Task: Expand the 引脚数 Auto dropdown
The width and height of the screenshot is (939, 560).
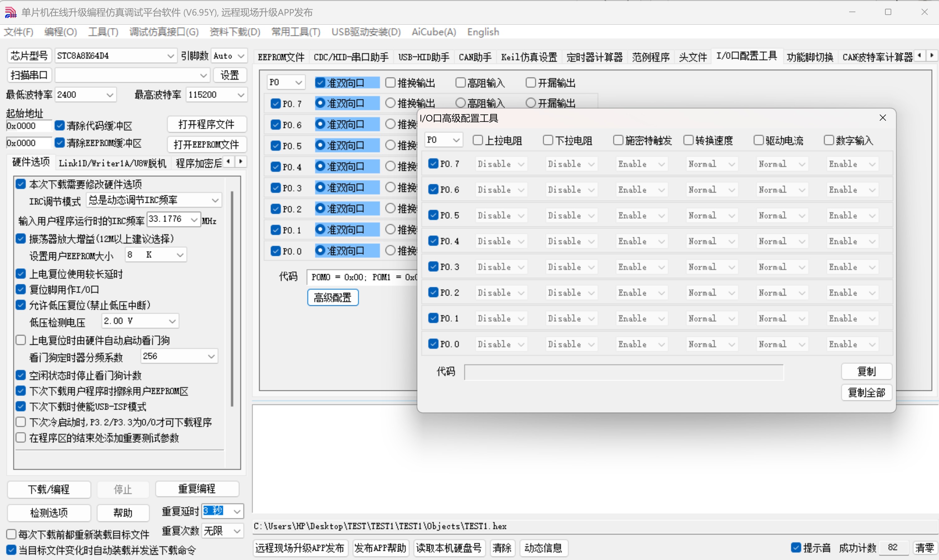Action: pyautogui.click(x=241, y=56)
